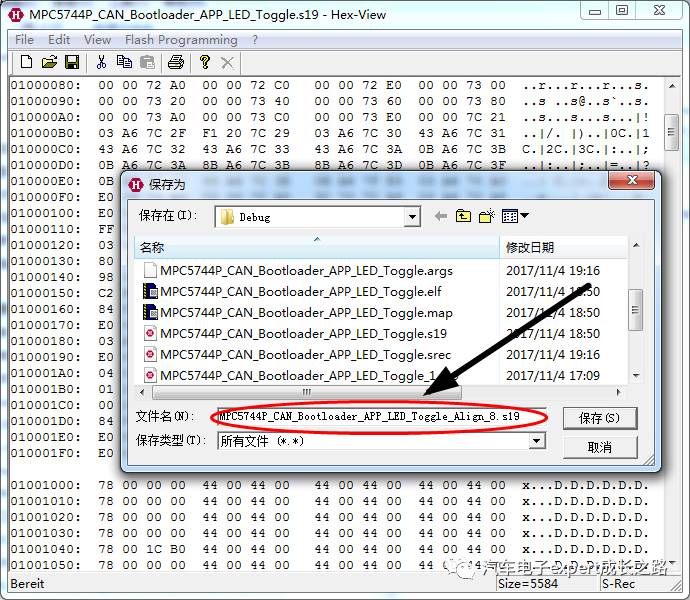Viewport: 690px width, 600px height.
Task: Click the Copy toolbar icon
Action: 124,62
